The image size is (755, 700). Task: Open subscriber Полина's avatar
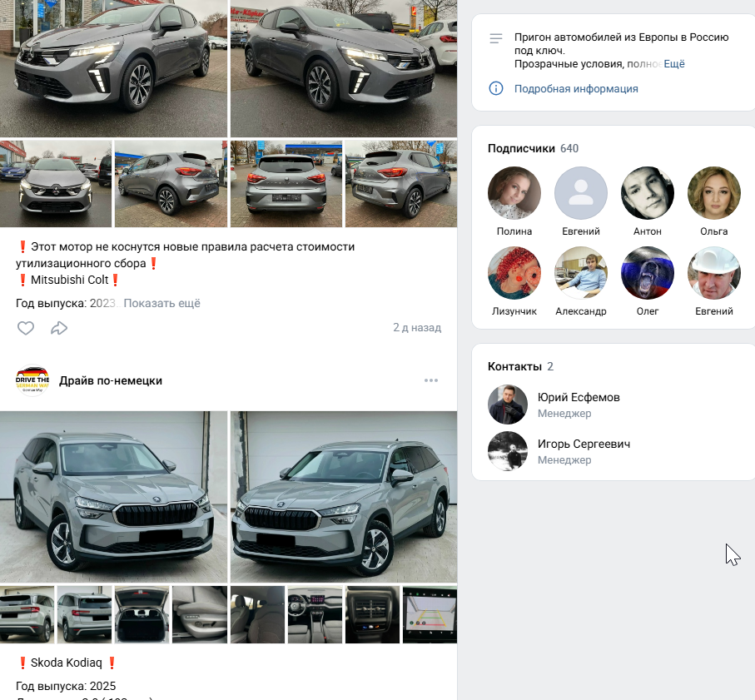(x=514, y=193)
